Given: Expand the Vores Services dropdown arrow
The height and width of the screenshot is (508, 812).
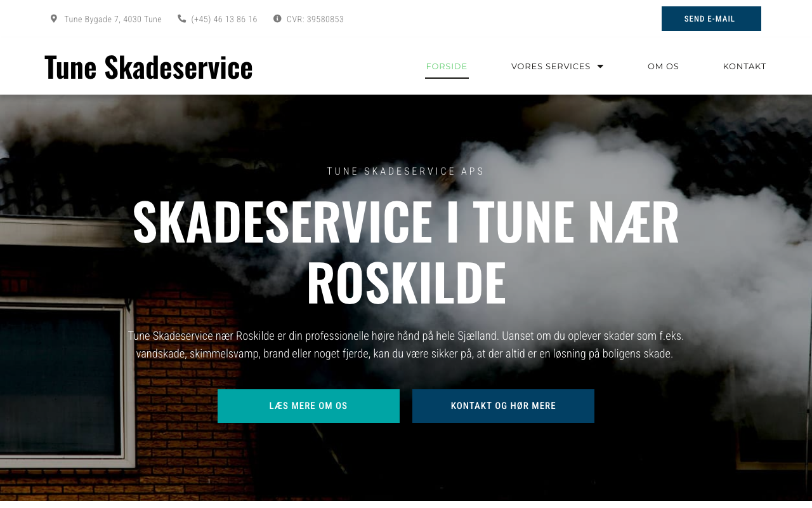Looking at the screenshot, I should tap(600, 66).
